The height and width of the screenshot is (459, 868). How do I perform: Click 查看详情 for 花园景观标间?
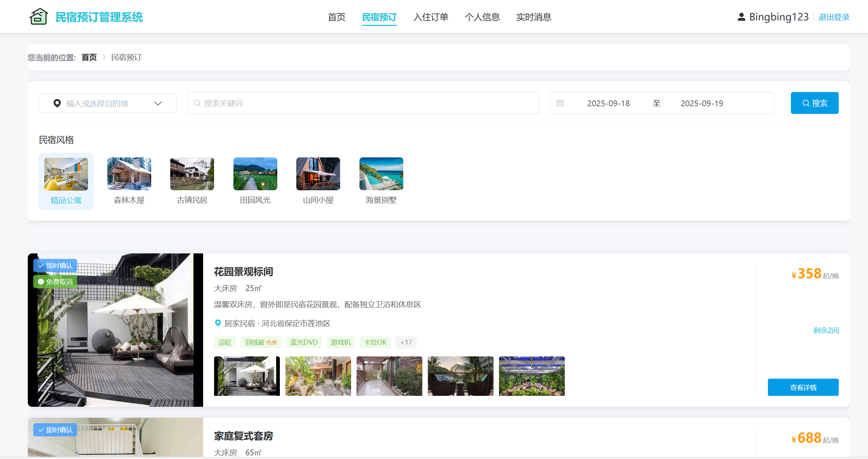pos(803,387)
